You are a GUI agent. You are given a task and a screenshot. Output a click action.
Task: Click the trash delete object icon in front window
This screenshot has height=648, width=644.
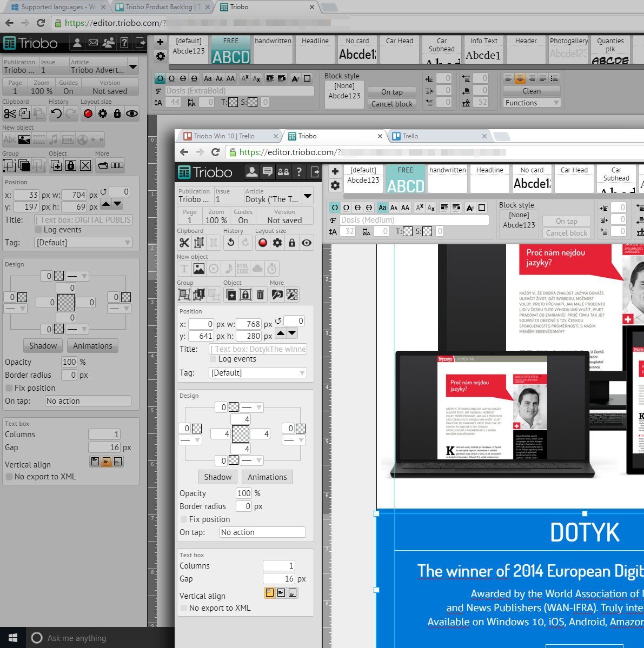tap(261, 295)
